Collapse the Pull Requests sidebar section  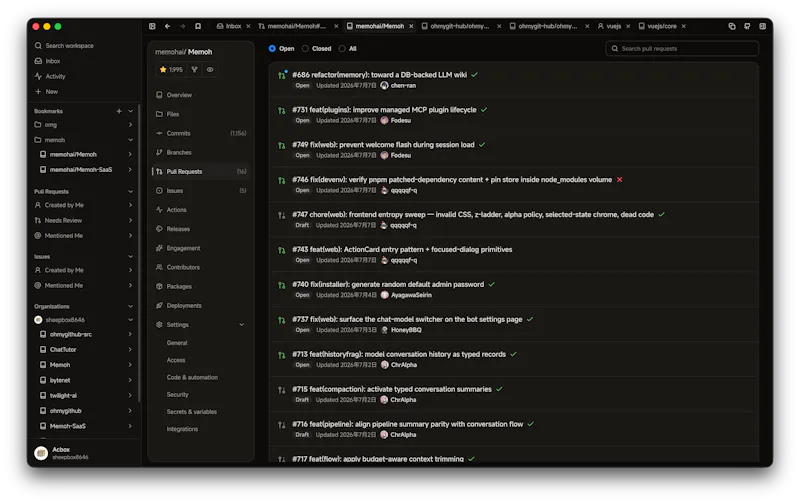[x=131, y=191]
